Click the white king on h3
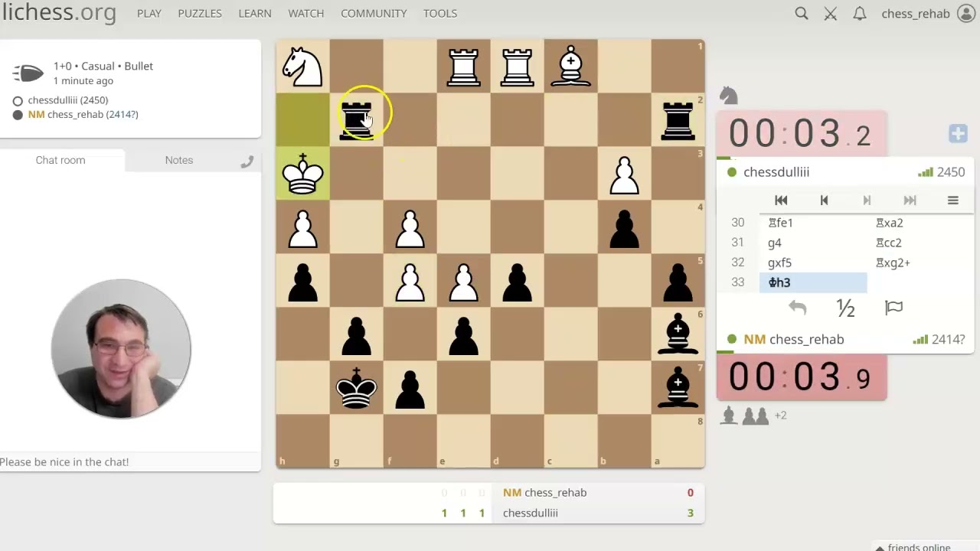 pyautogui.click(x=302, y=173)
